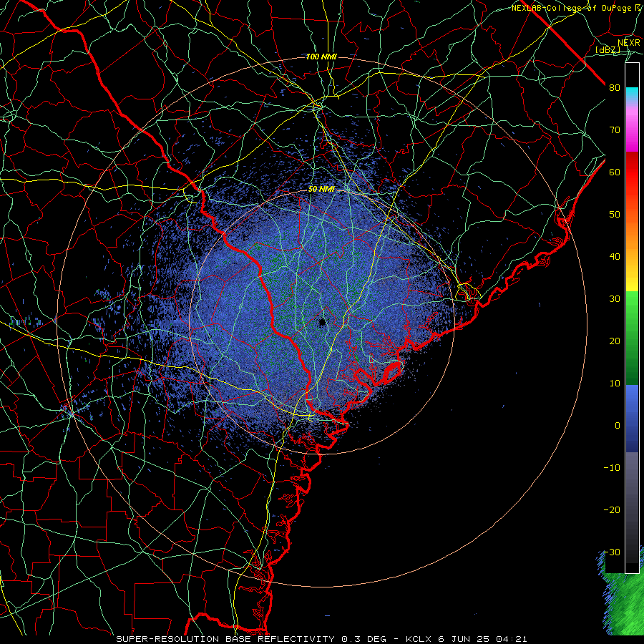Click the 80 value on the dBZ scale
The width and height of the screenshot is (644, 644).
click(x=615, y=87)
